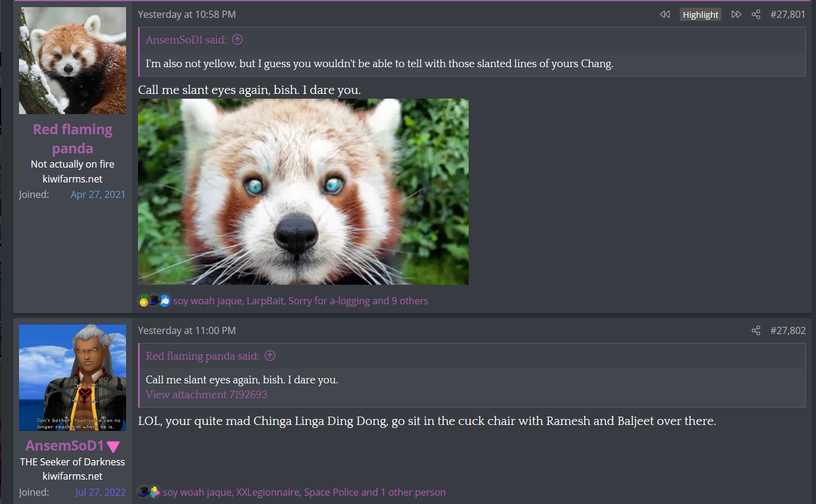Jump to previous highlighted post arrow

[x=665, y=14]
